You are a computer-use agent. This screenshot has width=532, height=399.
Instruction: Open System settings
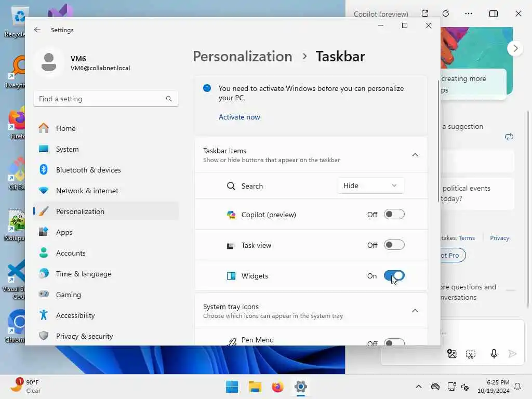pyautogui.click(x=106, y=149)
